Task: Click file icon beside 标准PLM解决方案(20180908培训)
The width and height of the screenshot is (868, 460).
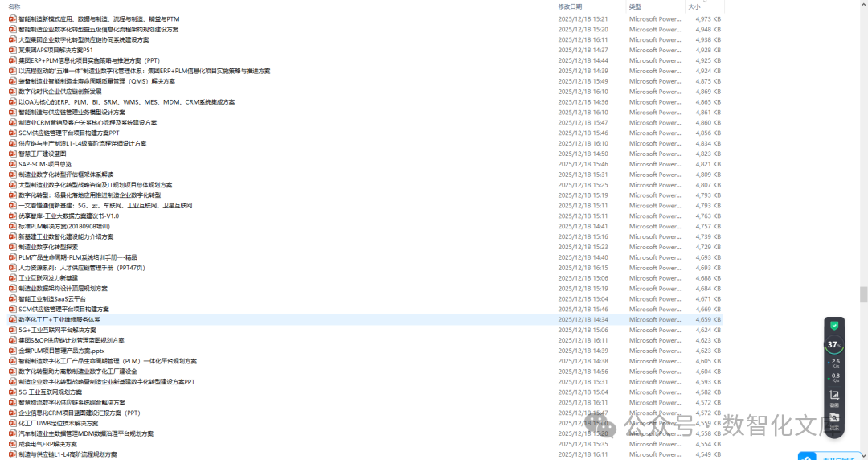Action: coord(13,226)
